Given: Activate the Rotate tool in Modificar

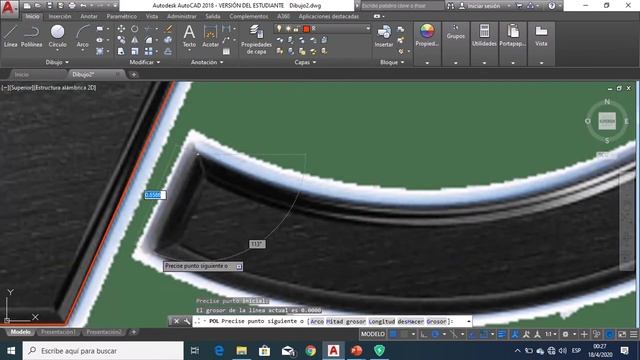Looking at the screenshot, I should click(x=134, y=29).
